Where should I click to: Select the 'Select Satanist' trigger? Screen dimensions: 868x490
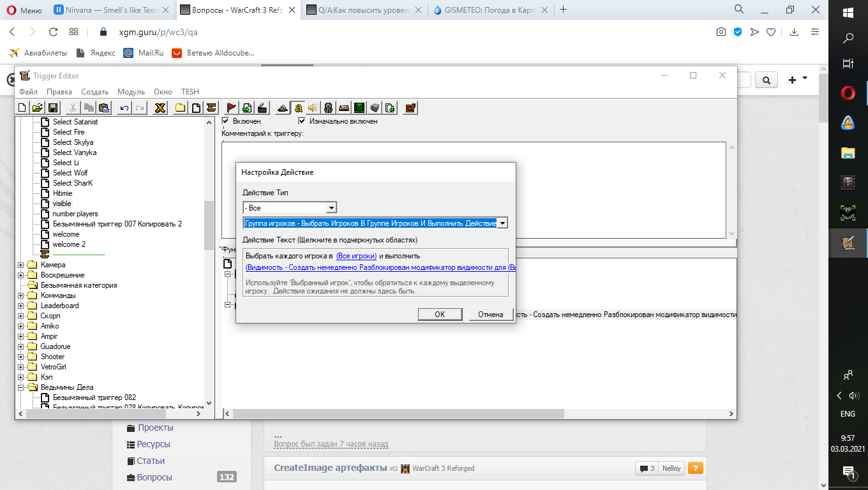coord(75,122)
